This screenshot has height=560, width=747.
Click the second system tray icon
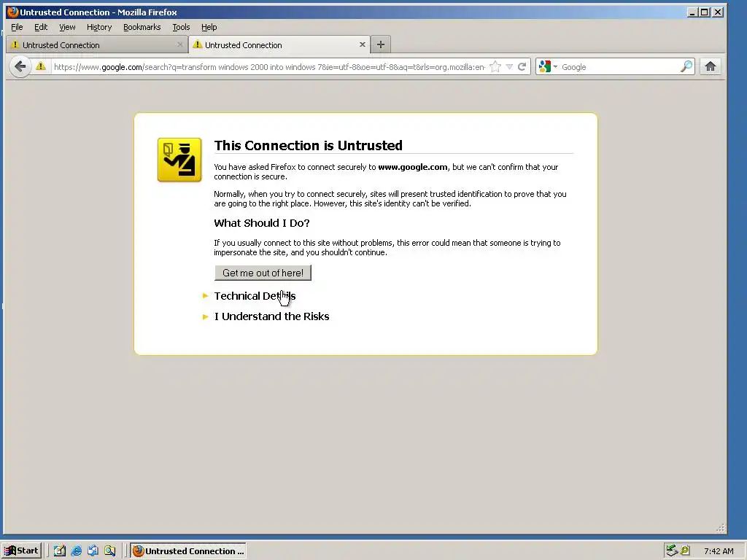tap(685, 551)
